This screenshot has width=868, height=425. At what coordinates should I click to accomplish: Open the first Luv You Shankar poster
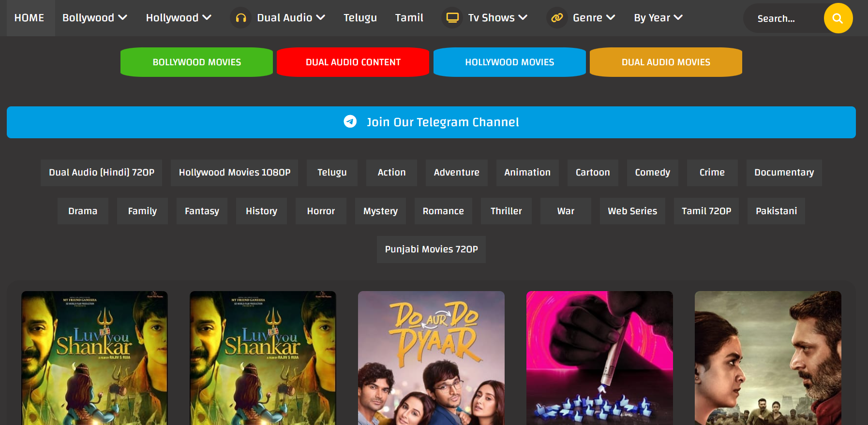click(94, 358)
